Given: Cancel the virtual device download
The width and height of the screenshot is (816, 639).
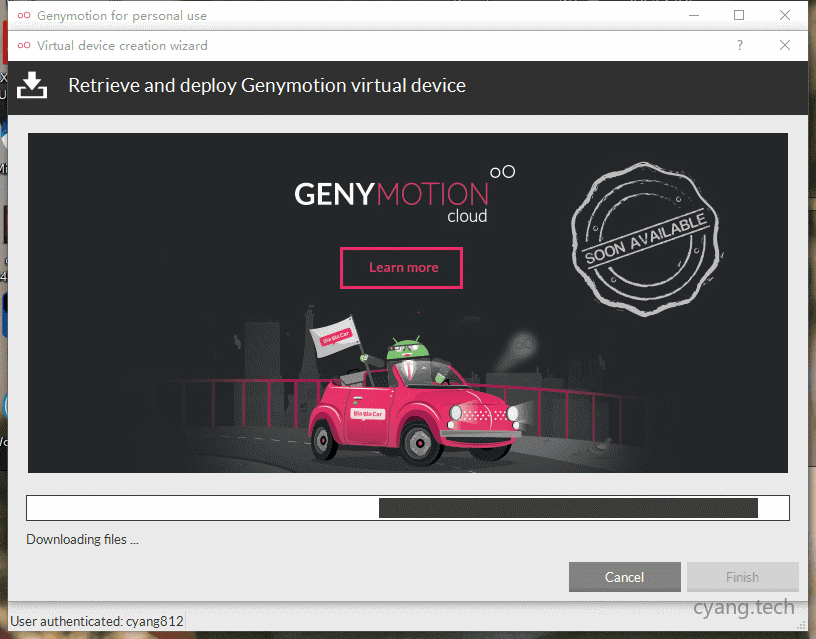Looking at the screenshot, I should [624, 577].
